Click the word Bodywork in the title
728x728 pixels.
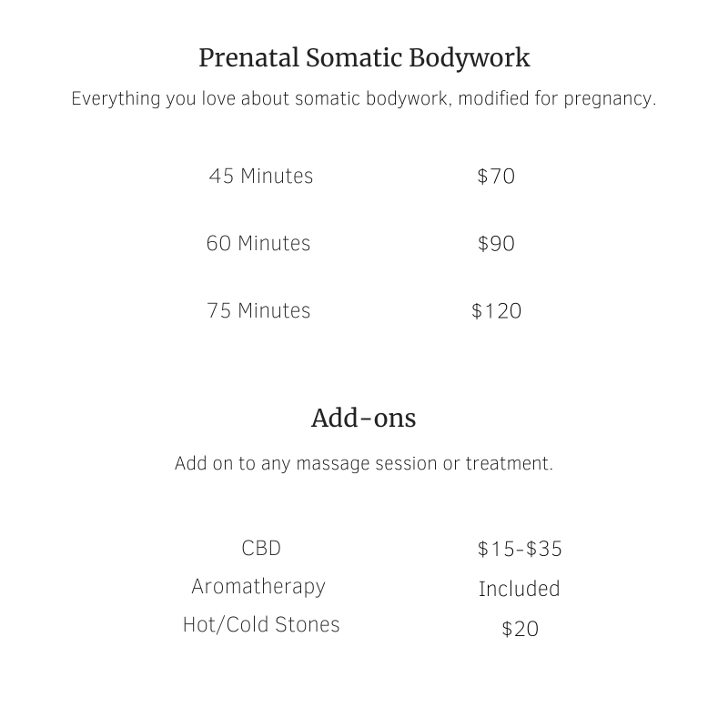[x=470, y=58]
